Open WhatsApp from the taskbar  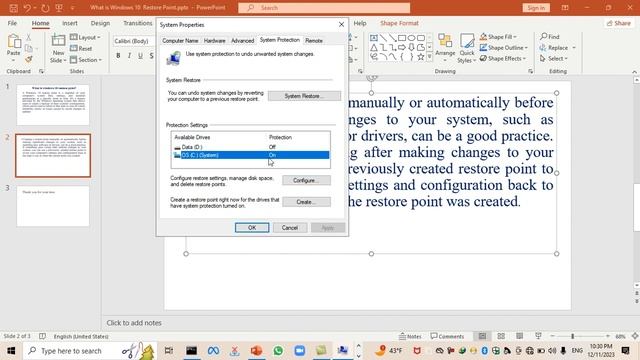point(278,351)
